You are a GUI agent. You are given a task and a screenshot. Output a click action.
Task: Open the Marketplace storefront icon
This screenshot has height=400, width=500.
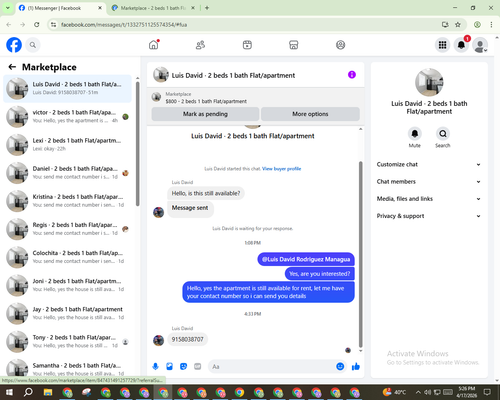pos(294,45)
